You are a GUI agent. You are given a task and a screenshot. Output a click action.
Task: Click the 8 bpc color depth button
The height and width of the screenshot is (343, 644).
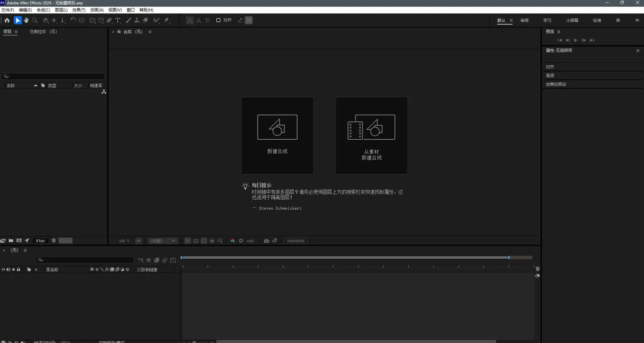40,240
